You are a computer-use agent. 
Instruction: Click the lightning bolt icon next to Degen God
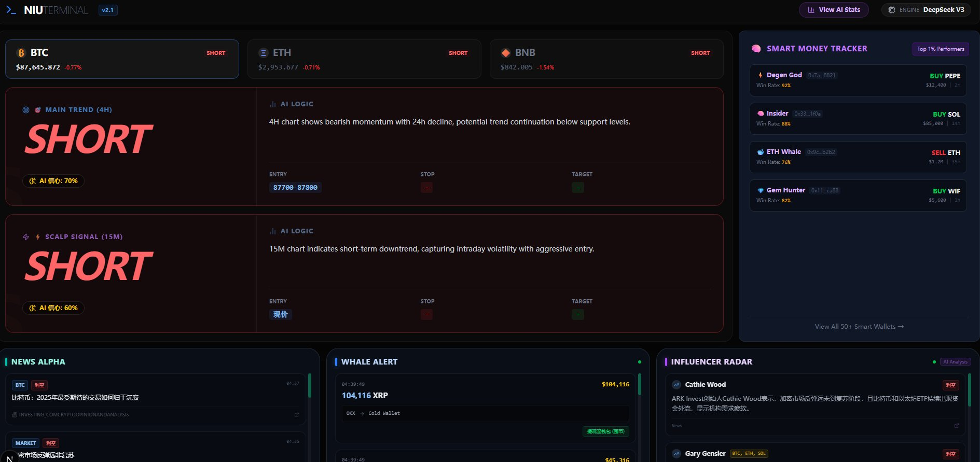[x=761, y=75]
